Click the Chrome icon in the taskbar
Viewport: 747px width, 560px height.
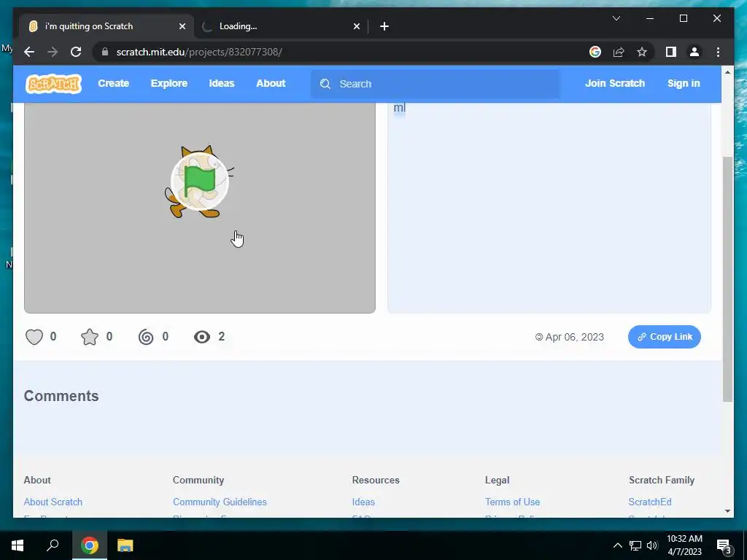coord(90,545)
